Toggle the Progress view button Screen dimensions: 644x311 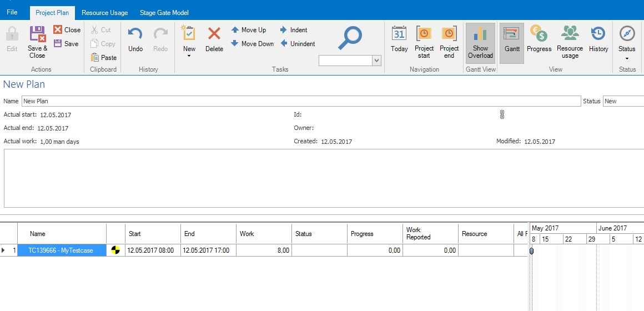539,35
